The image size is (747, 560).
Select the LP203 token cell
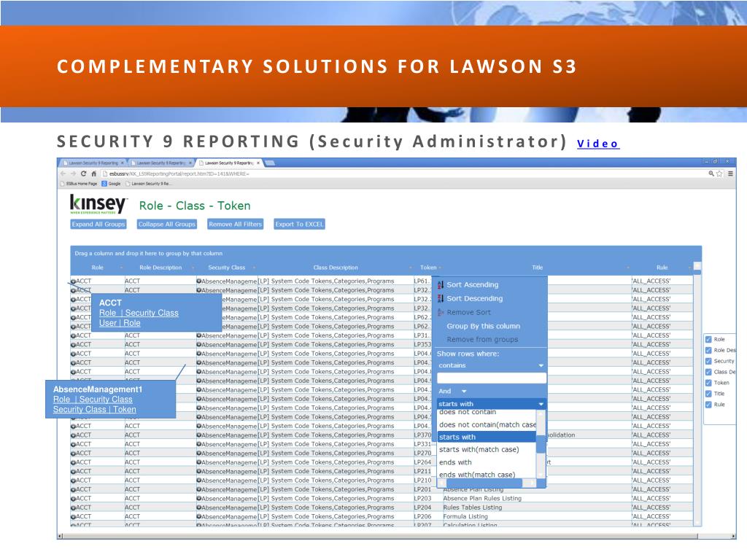click(422, 499)
